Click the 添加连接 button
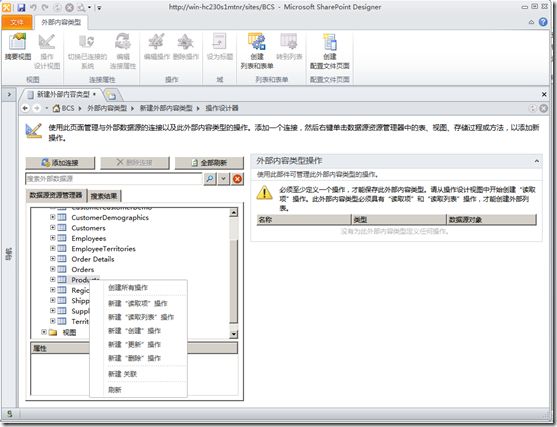The width and height of the screenshot is (557, 427). click(x=60, y=163)
